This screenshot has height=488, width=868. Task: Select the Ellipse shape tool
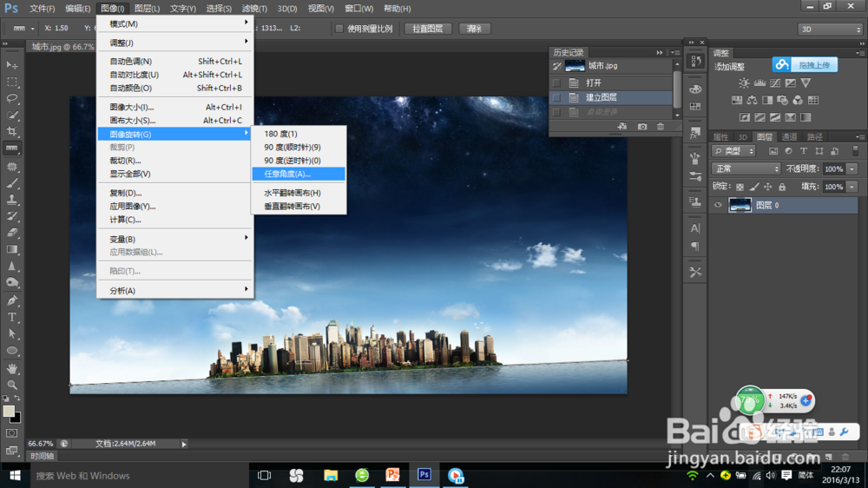(11, 351)
